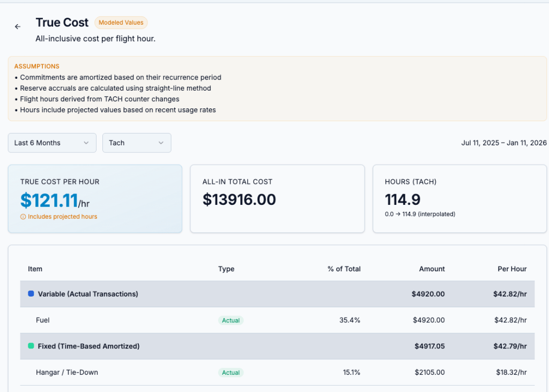Click the % of Total column header

[x=344, y=269]
